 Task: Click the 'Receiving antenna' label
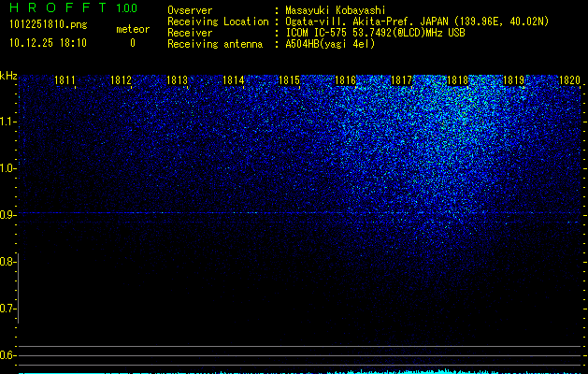(x=215, y=44)
